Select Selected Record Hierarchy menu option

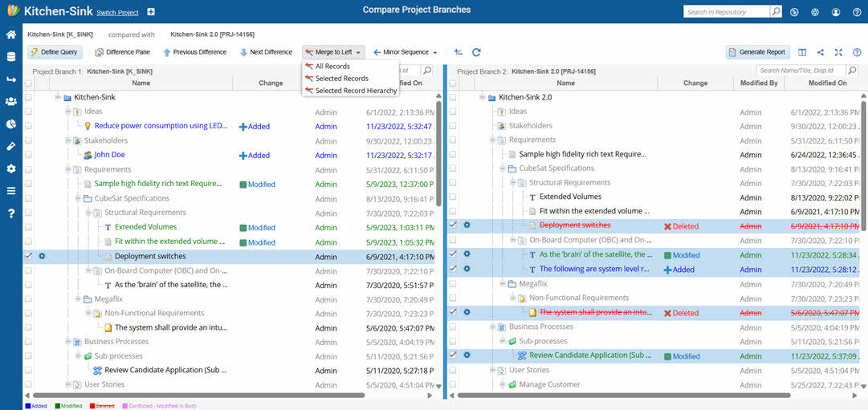click(355, 91)
